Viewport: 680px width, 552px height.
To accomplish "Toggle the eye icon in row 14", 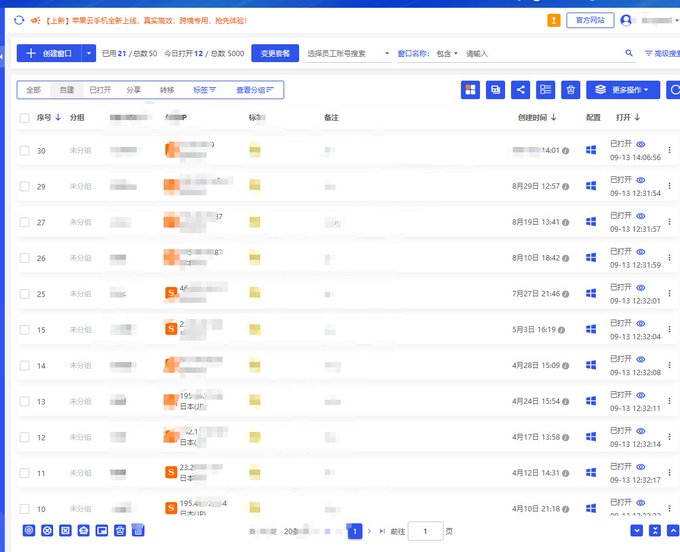I will 641,359.
